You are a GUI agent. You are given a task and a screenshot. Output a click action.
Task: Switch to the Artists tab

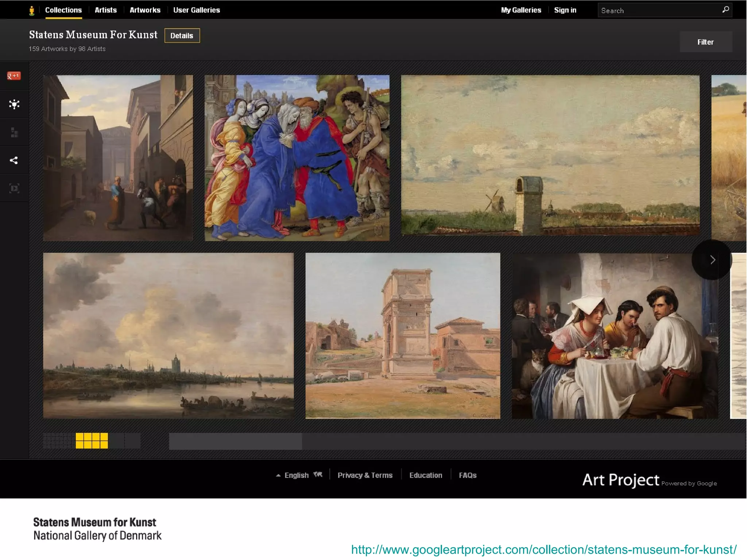105,10
